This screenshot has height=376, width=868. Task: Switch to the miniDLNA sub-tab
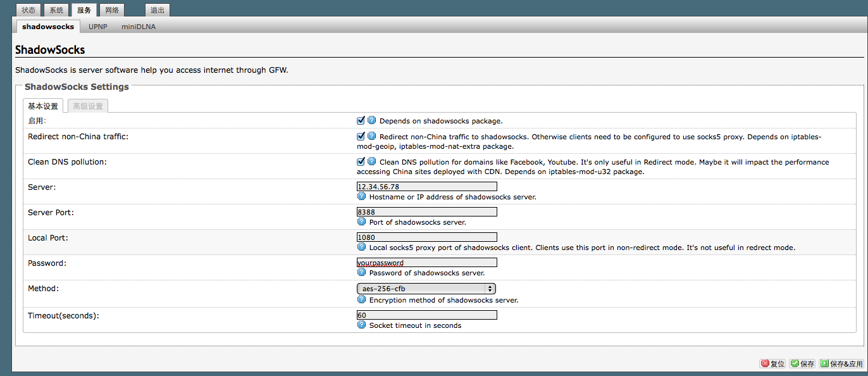coord(139,27)
